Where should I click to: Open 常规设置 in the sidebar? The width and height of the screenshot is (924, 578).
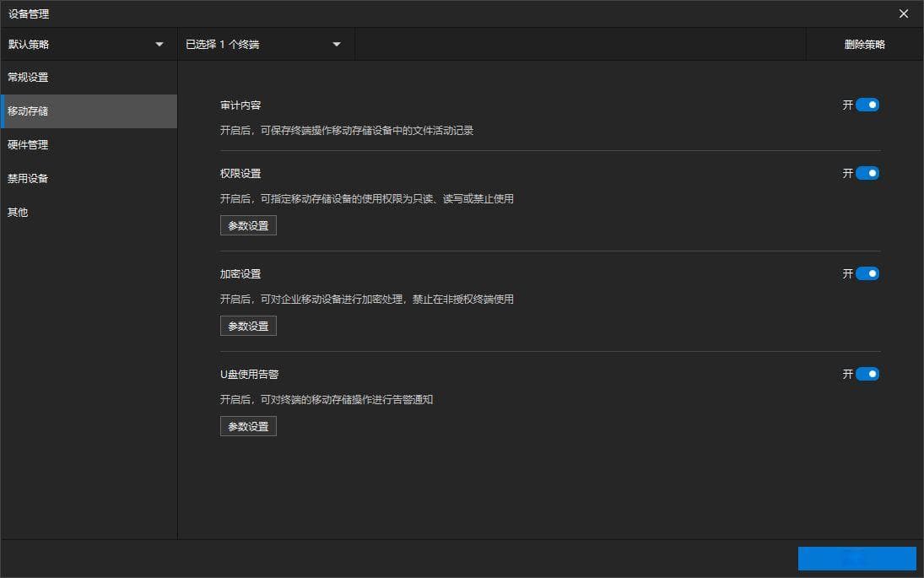click(x=89, y=77)
